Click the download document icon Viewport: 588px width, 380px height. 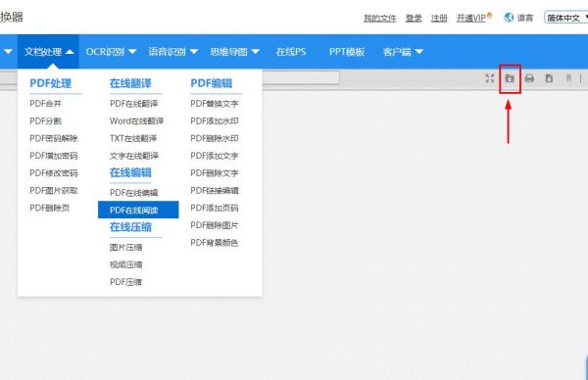click(549, 78)
